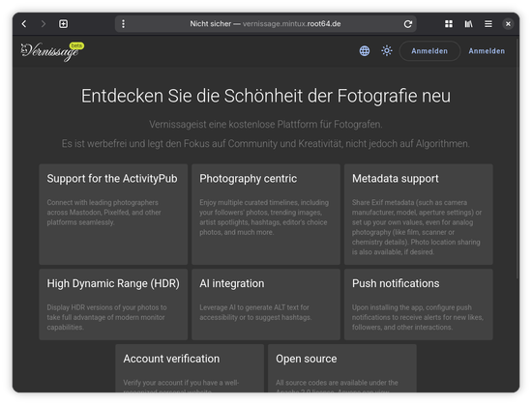Click the 'Support for the ActivityPub' heading
532x405 pixels.
pos(112,179)
